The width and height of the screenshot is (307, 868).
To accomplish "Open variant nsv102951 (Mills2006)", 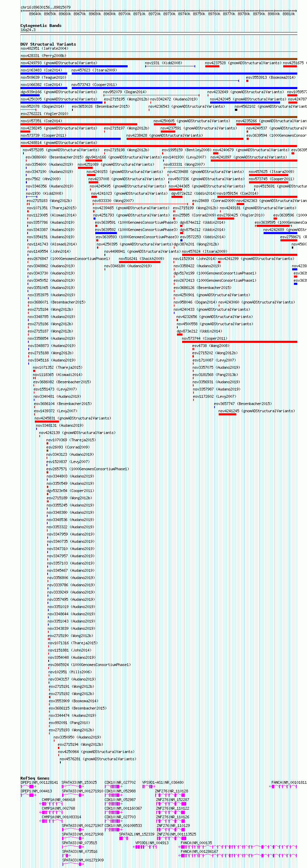I will coord(70,672).
